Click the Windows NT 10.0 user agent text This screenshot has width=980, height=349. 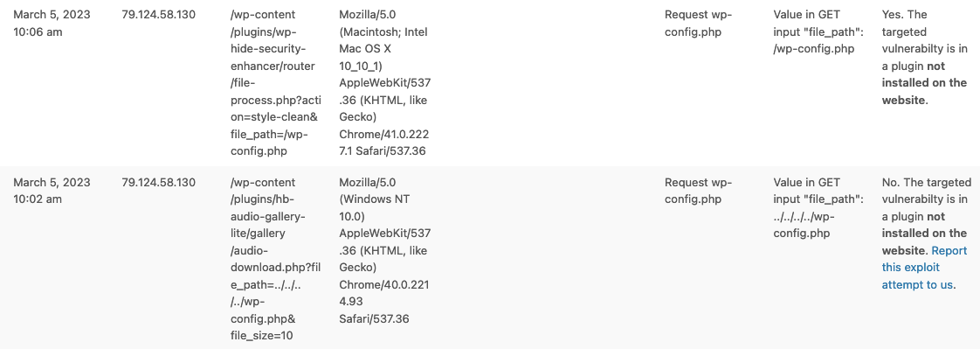click(x=385, y=251)
